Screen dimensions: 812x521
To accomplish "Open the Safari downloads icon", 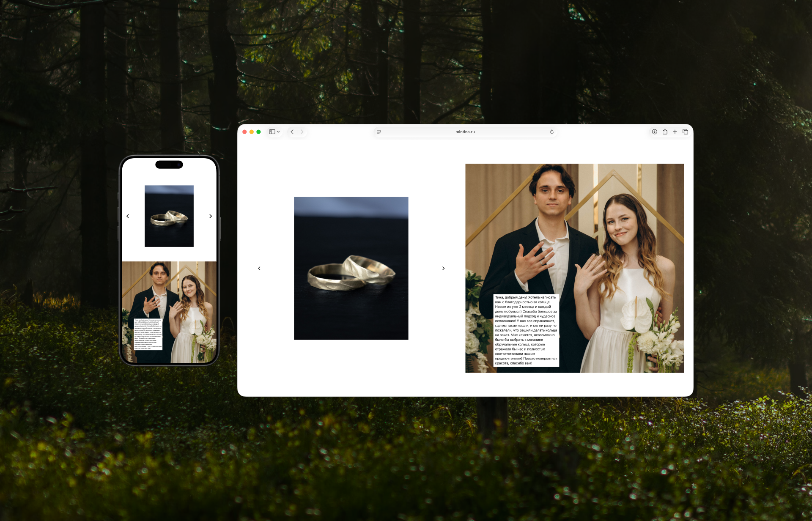I will click(x=654, y=132).
